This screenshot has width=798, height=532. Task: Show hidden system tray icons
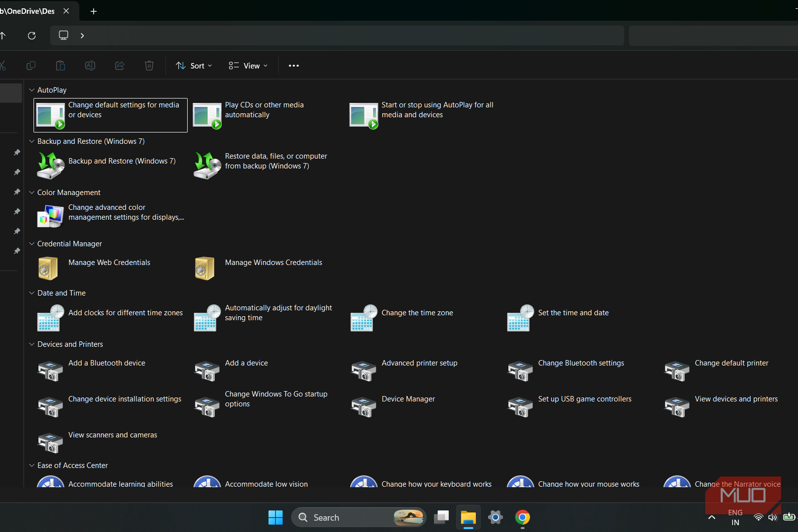point(712,517)
